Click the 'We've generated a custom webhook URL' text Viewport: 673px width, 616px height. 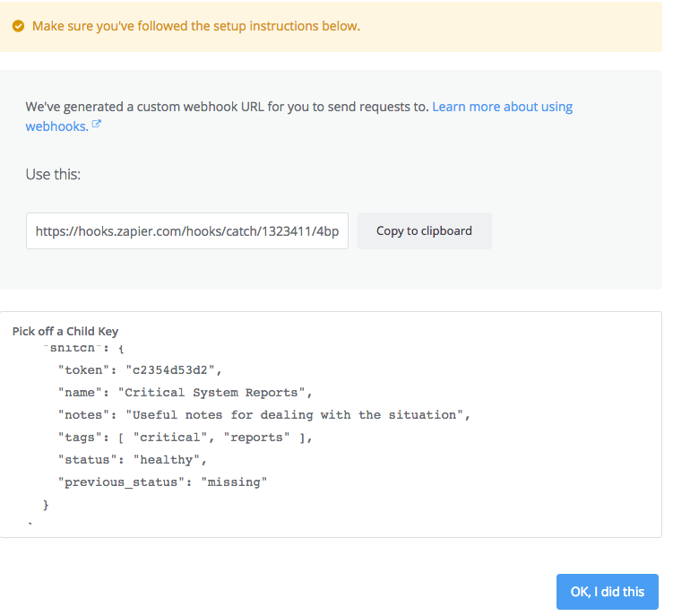tap(227, 107)
